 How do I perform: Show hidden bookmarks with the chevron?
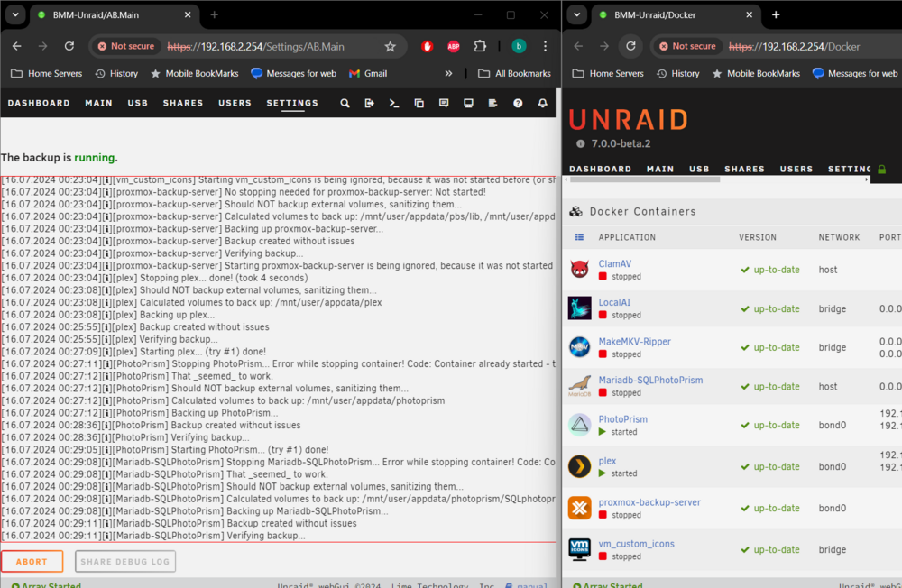(x=448, y=74)
